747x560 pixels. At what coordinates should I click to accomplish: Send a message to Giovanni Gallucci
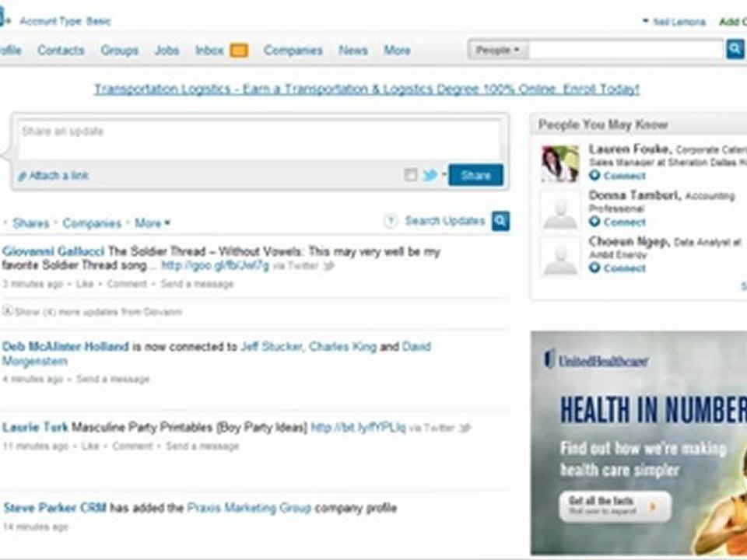point(197,284)
